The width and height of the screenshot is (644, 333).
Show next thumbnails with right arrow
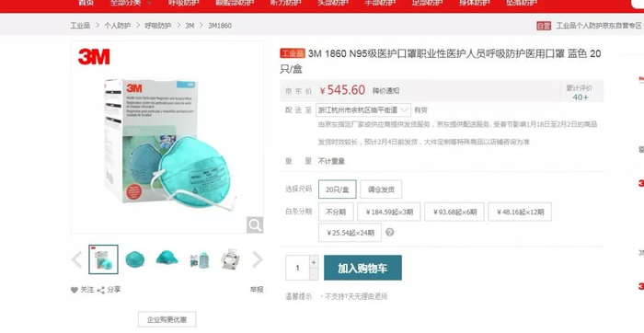(x=257, y=259)
